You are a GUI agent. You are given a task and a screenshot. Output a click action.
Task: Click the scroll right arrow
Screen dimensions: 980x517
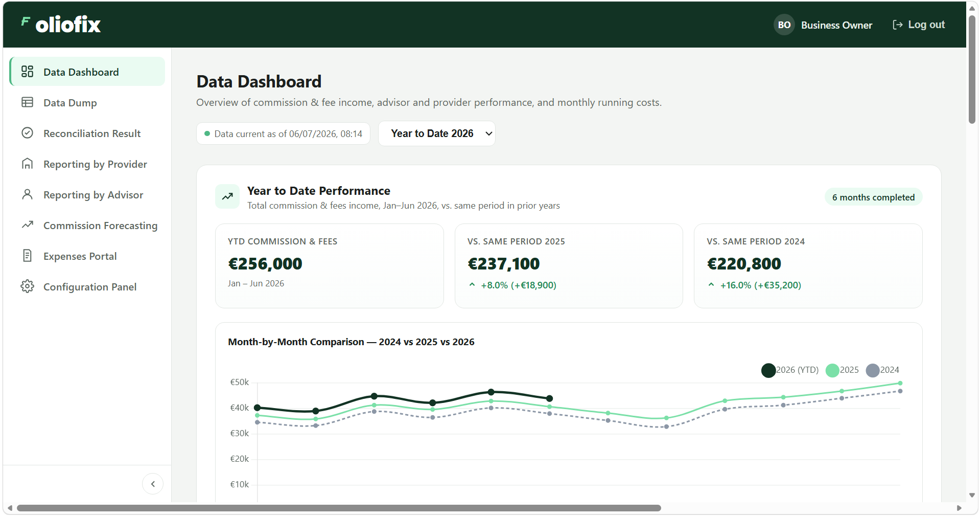(959, 508)
